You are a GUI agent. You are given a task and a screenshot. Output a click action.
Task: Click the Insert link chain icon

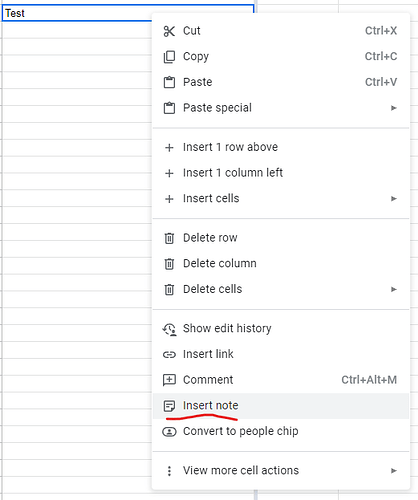coord(169,354)
